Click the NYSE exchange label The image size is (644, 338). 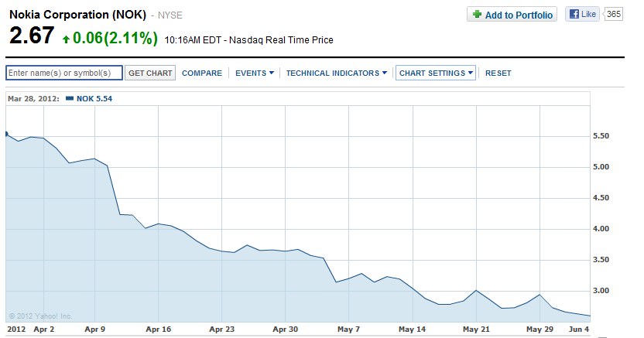point(170,15)
